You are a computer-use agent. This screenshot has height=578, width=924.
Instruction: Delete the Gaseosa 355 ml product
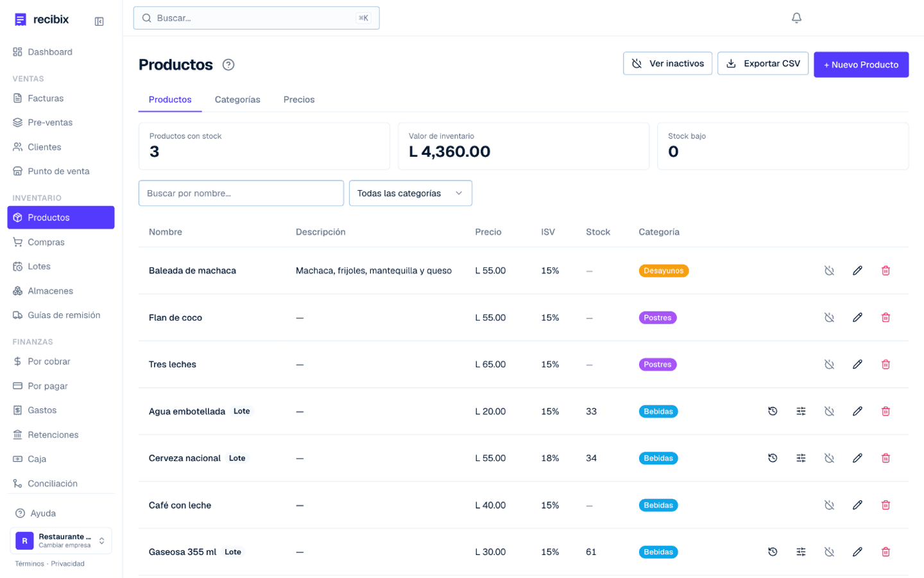886,552
